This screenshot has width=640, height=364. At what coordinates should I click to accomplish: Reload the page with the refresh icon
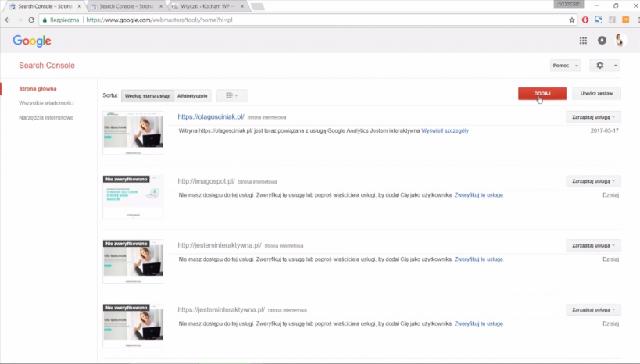[x=31, y=20]
